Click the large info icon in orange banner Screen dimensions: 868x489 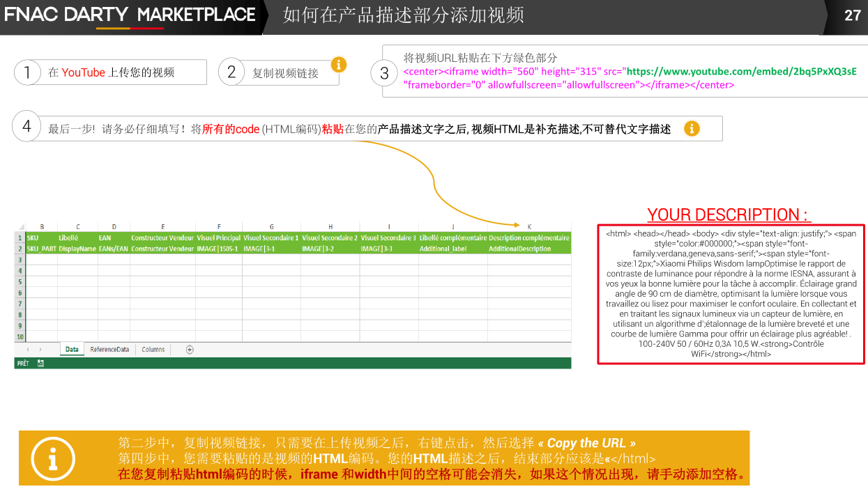point(53,459)
